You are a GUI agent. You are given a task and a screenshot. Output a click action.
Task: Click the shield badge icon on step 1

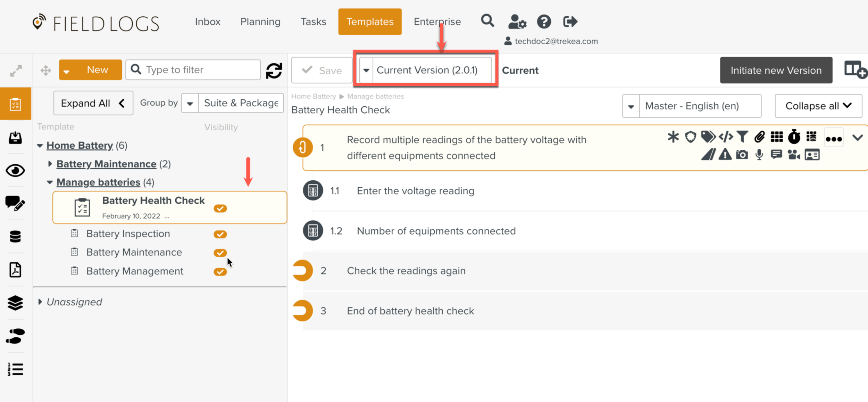click(x=690, y=137)
